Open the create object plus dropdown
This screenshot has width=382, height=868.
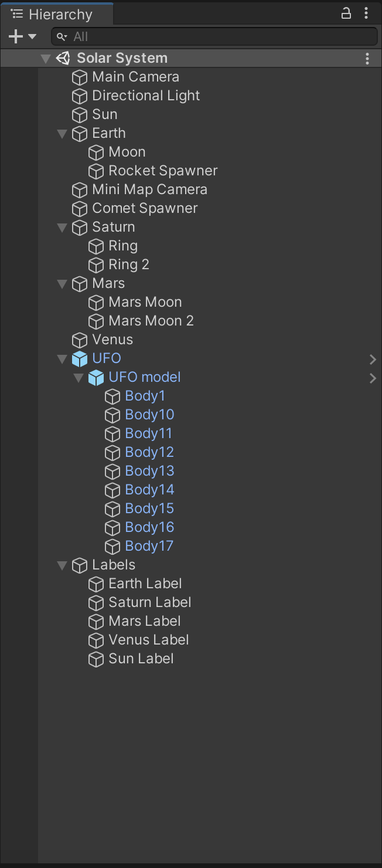(x=22, y=36)
